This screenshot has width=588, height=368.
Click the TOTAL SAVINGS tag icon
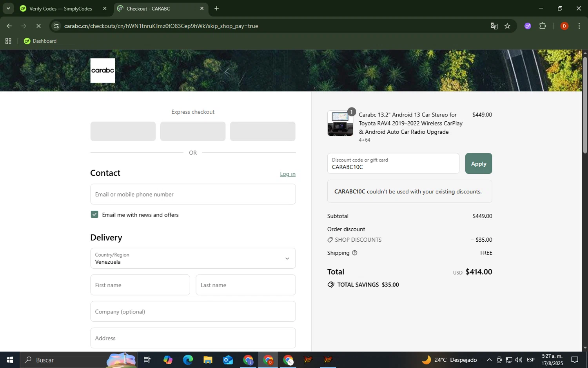[331, 285]
